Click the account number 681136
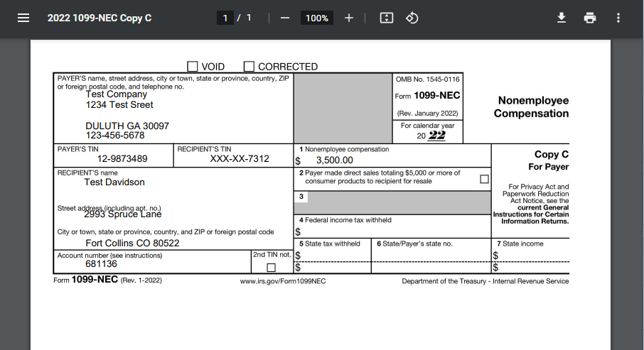Screen dimensions: 644x350 pyautogui.click(x=102, y=264)
